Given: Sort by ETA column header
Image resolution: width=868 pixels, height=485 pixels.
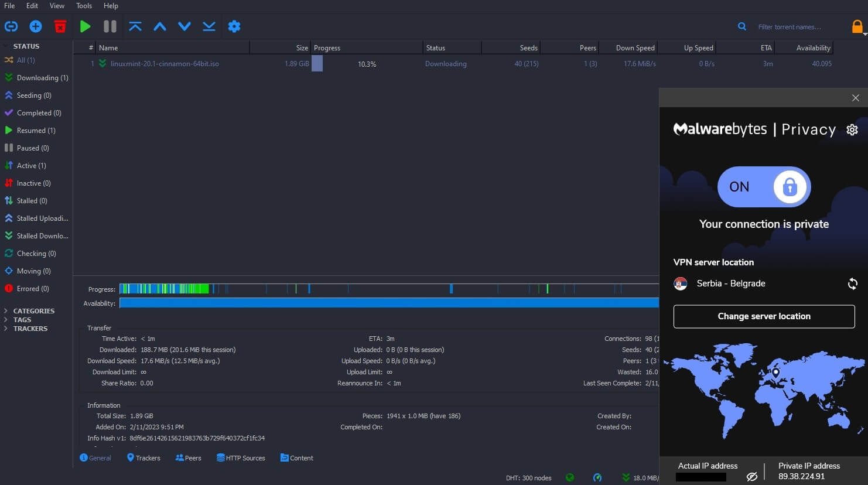Looking at the screenshot, I should [745, 48].
